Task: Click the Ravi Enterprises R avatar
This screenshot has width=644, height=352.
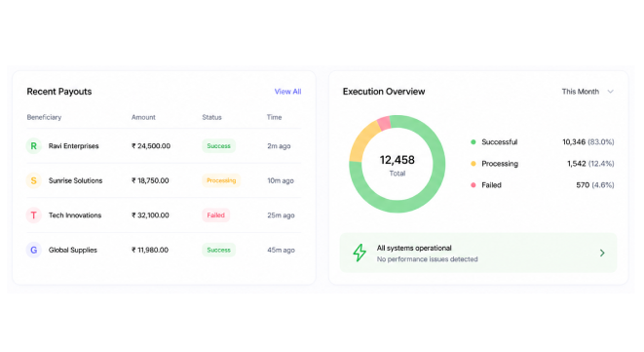Action: (34, 146)
